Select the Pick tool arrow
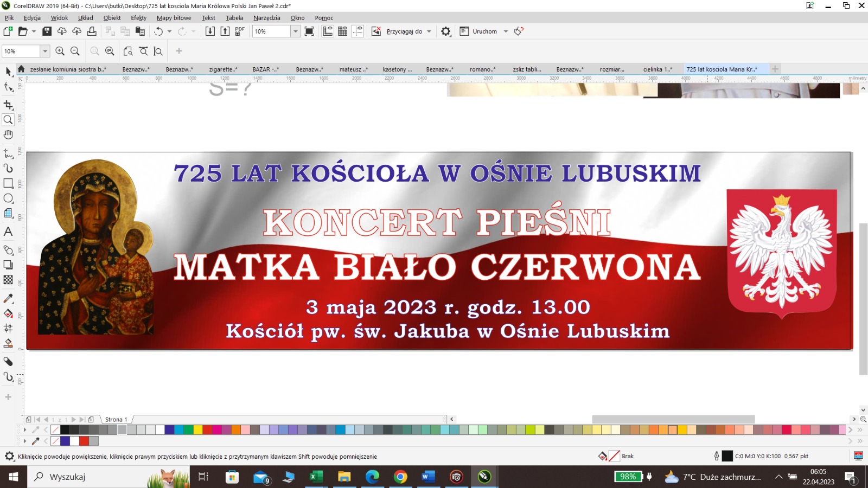 (8, 72)
